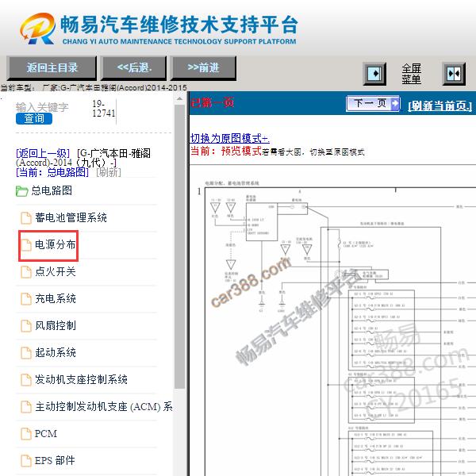476x476 pixels.
Task: Click document icon beside 蓄电池管理系统
Action: [26, 218]
